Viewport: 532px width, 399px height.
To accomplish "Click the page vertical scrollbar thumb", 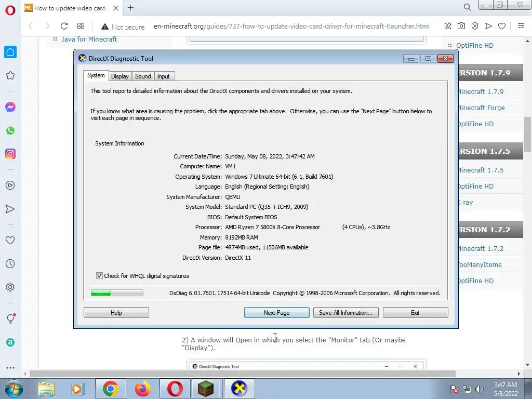I will pos(527,135).
